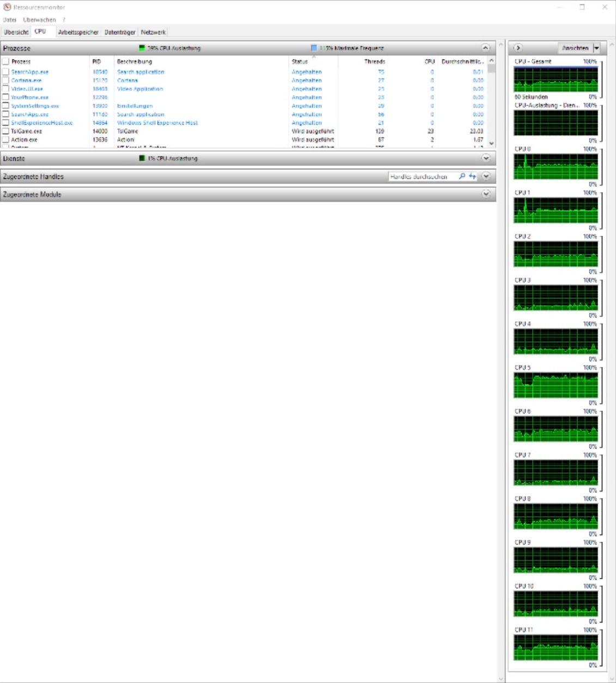Click the refresh arrows icon in Handles bar
The image size is (616, 683).
coord(473,176)
